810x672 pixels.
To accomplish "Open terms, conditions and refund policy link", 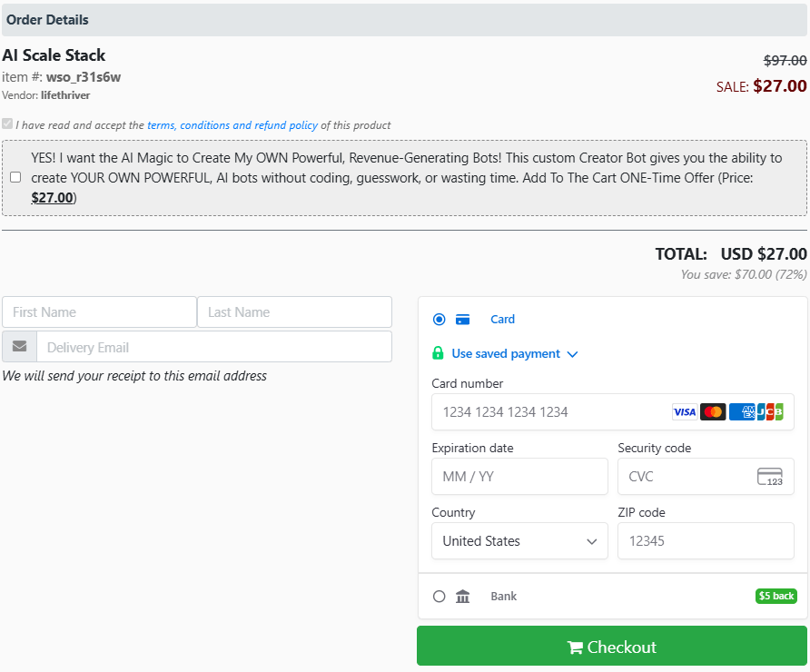I will coord(232,125).
